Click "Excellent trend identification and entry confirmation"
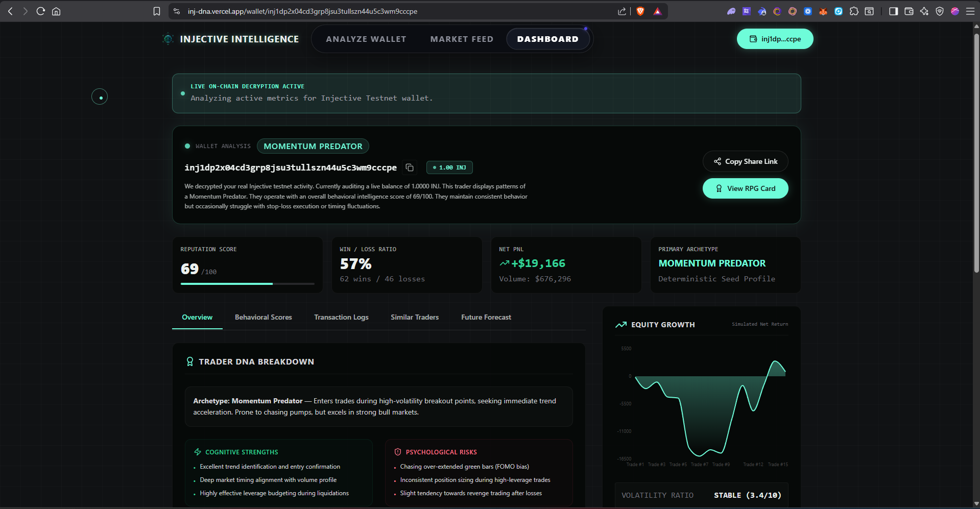 270,467
